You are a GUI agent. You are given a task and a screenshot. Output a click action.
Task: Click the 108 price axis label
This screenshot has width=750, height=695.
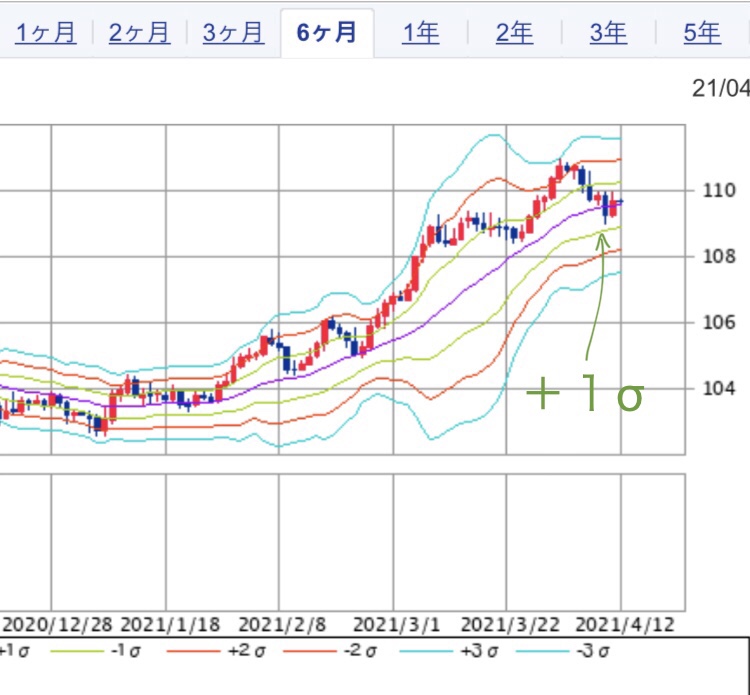tap(719, 257)
